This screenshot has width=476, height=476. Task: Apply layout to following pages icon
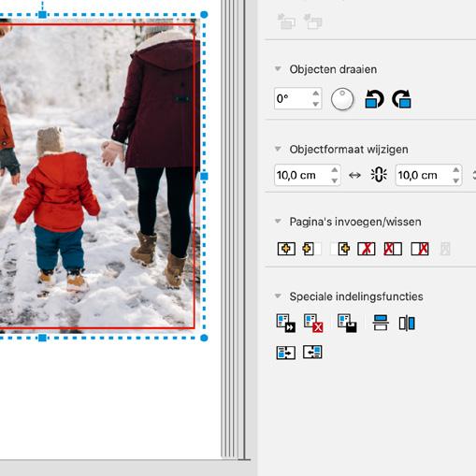point(286,323)
